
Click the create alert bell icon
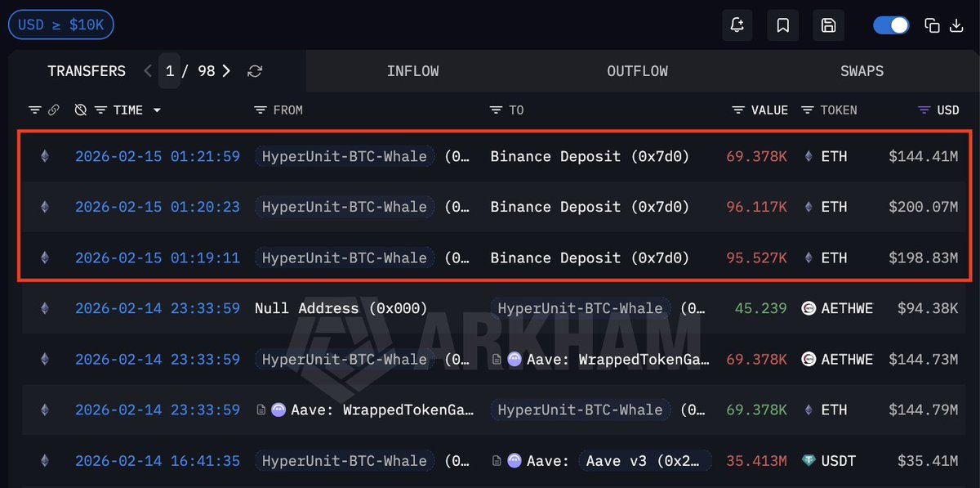click(x=737, y=25)
